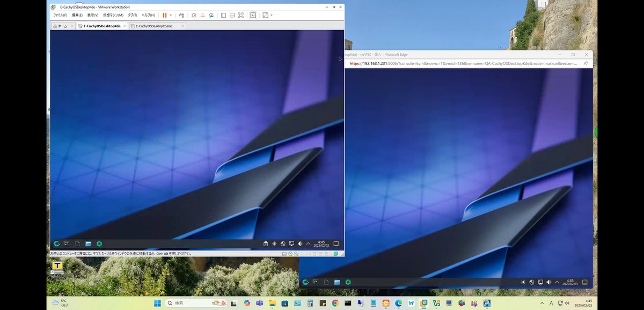This screenshot has height=310, width=644.
Task: Open the green hexagon CachyOS app in VMware guest
Action: (99, 243)
